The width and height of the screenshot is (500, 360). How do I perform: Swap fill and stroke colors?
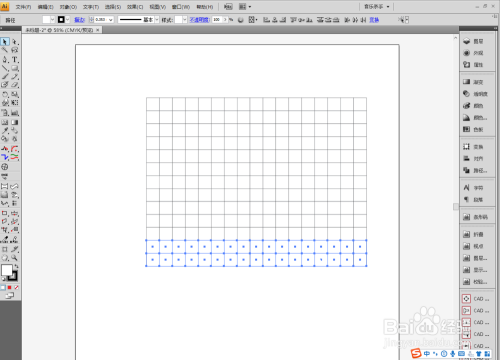pyautogui.click(x=17, y=267)
